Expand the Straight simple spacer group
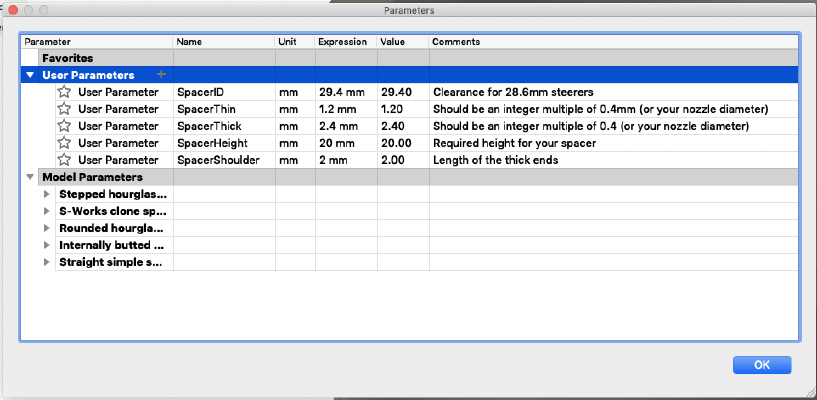This screenshot has width=817, height=400. click(x=47, y=262)
